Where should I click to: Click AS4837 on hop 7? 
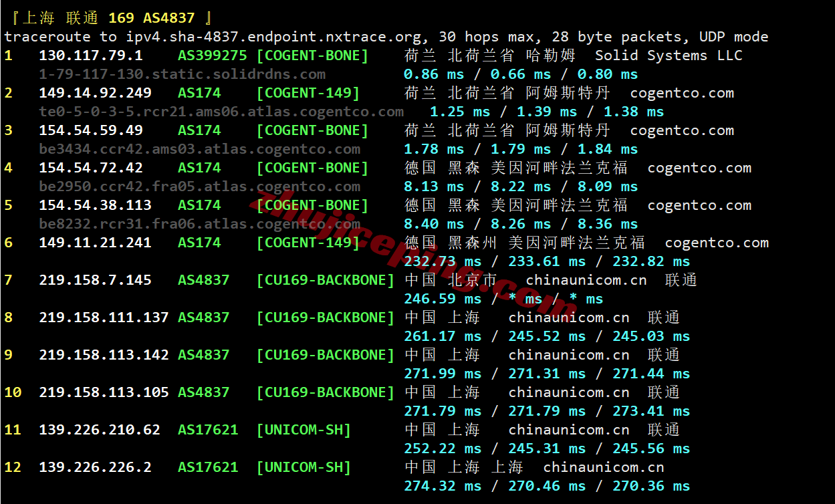(204, 280)
